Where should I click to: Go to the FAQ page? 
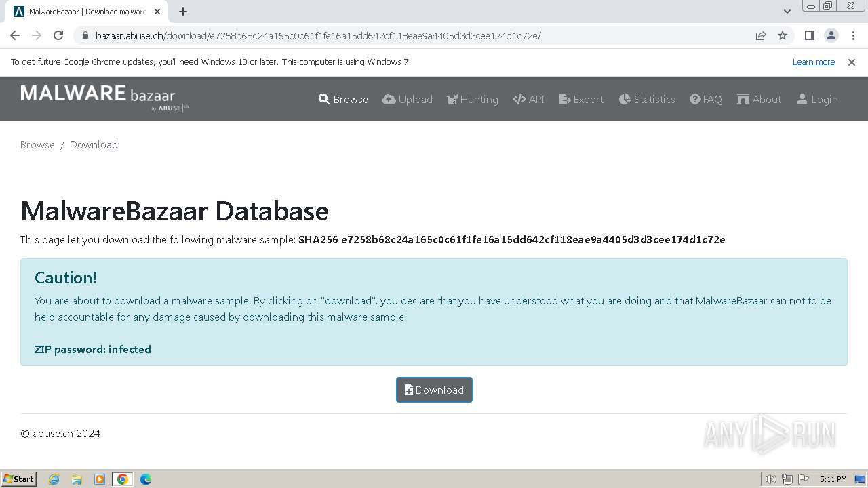[706, 99]
